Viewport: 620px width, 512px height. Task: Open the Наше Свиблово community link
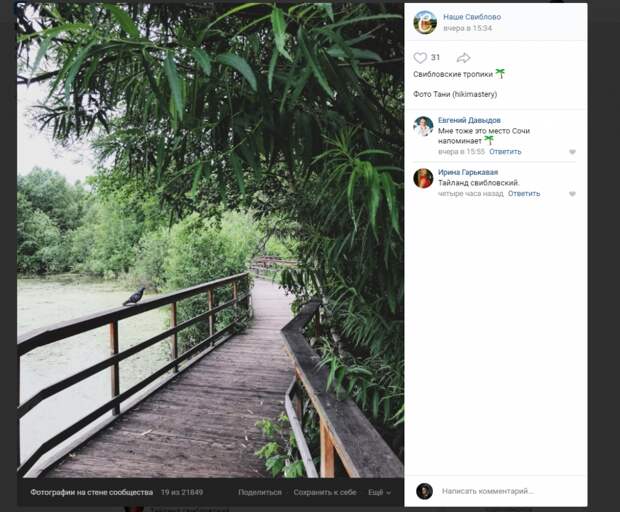tap(472, 17)
